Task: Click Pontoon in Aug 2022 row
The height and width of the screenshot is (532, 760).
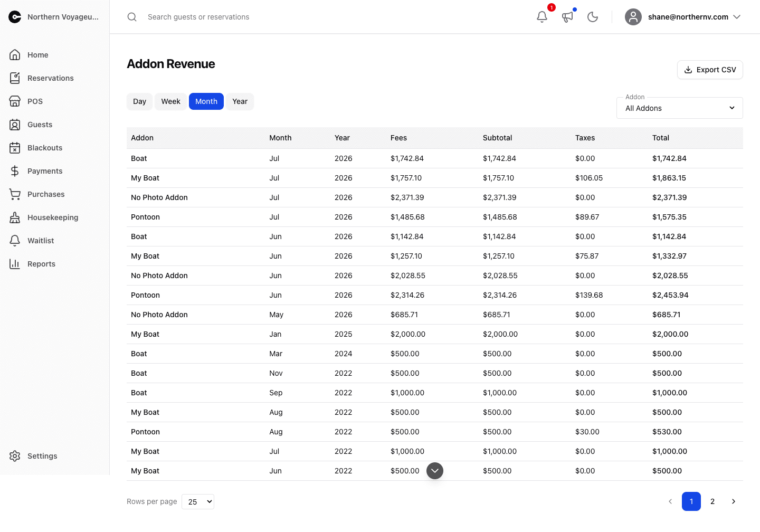Action: coord(145,432)
